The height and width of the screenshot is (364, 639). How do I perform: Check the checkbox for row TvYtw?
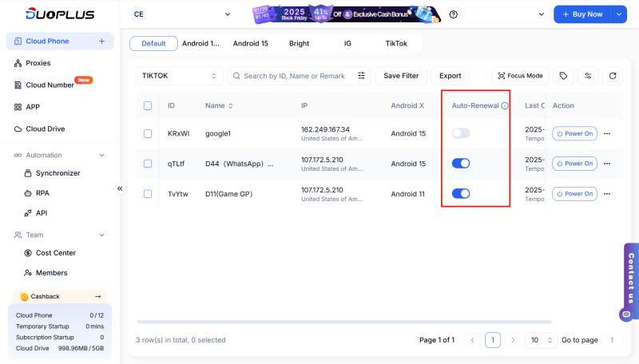(x=148, y=193)
